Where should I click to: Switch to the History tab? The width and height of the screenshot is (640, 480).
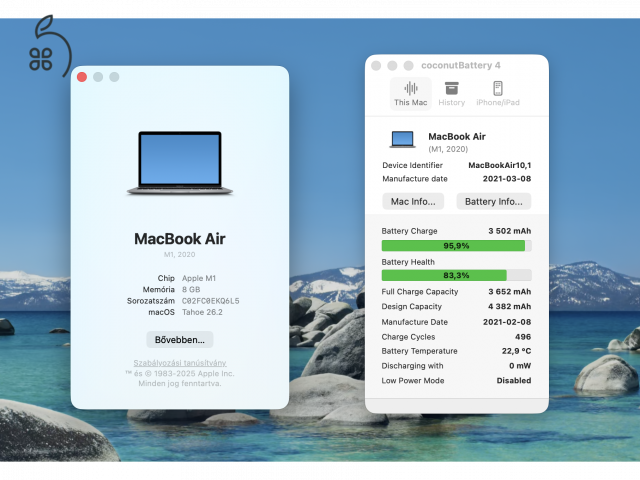pyautogui.click(x=451, y=93)
